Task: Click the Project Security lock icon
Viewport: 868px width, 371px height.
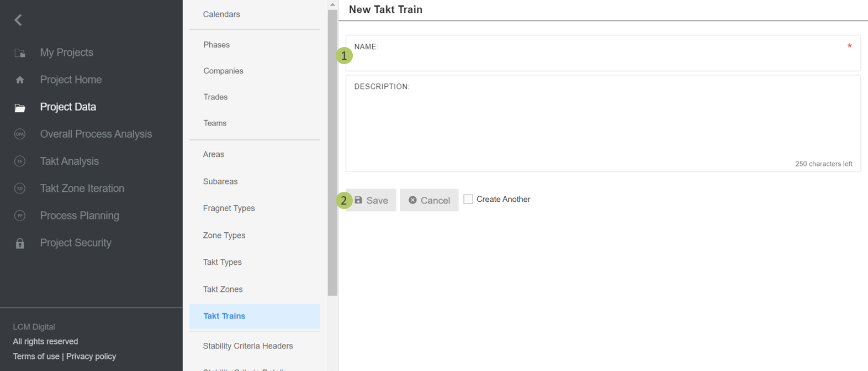Action: (20, 243)
